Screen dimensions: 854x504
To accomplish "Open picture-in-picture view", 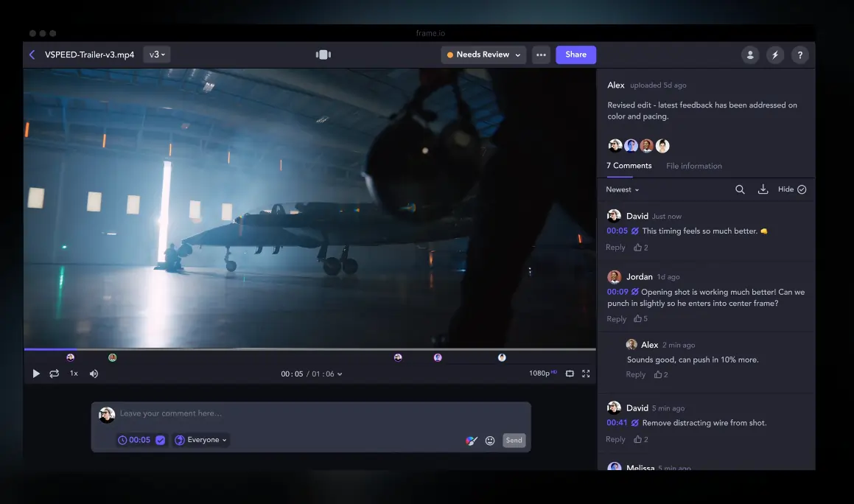I will [569, 374].
